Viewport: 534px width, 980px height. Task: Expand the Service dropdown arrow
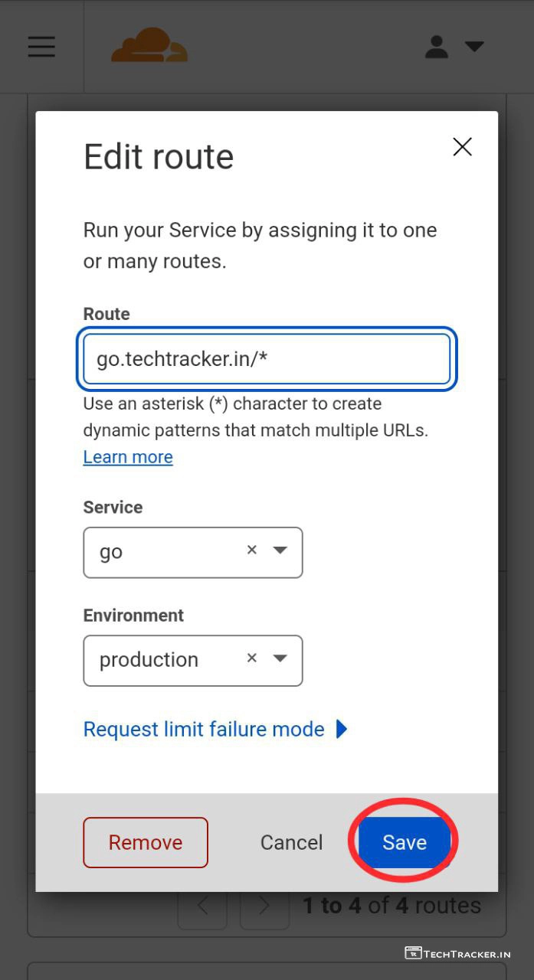(x=280, y=550)
